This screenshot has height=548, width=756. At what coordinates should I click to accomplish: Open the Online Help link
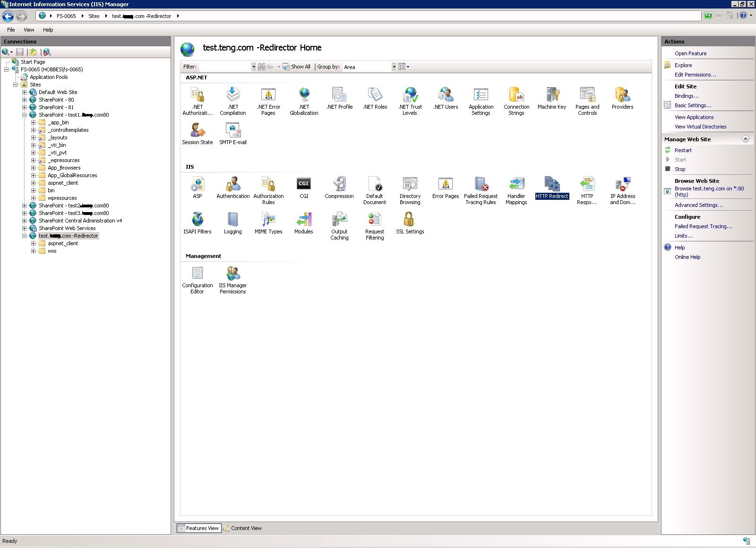click(687, 257)
